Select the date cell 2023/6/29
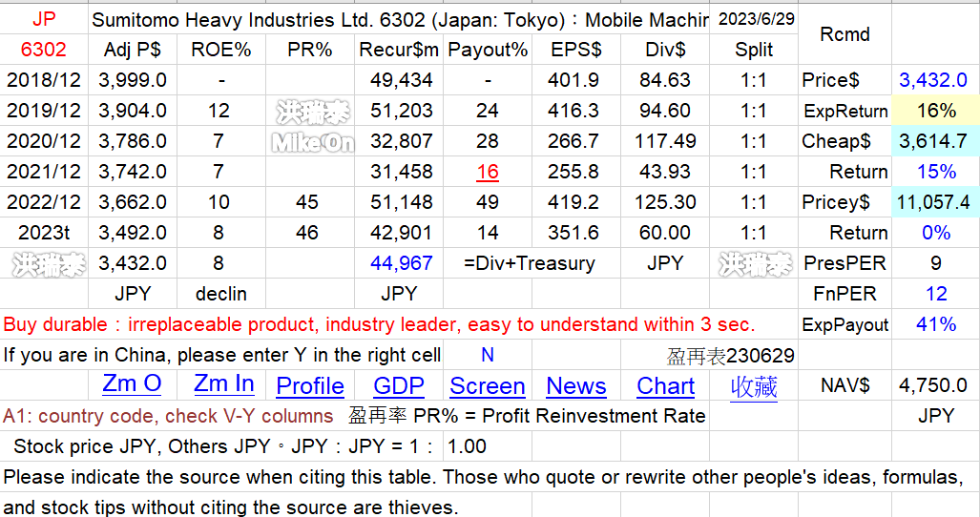Image resolution: width=980 pixels, height=517 pixels. 754,19
